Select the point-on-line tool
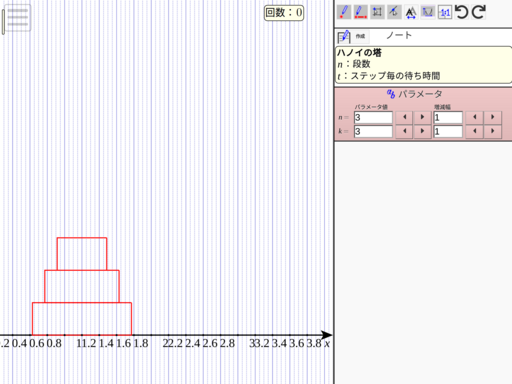The width and height of the screenshot is (512, 384). (394, 12)
